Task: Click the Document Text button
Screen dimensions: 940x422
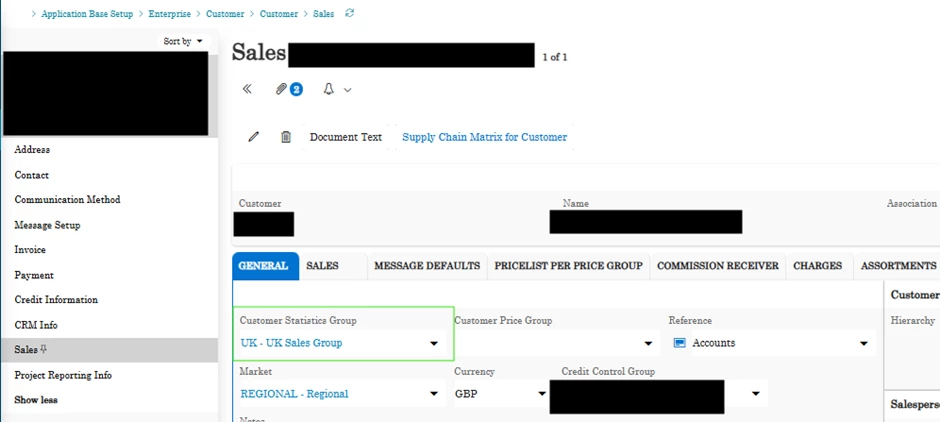Action: (x=345, y=137)
